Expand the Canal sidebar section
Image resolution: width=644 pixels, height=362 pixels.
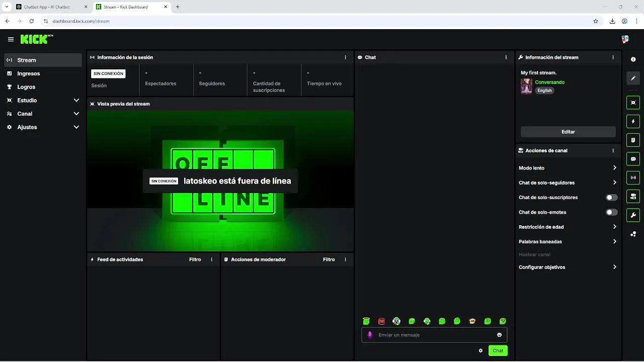pos(43,114)
